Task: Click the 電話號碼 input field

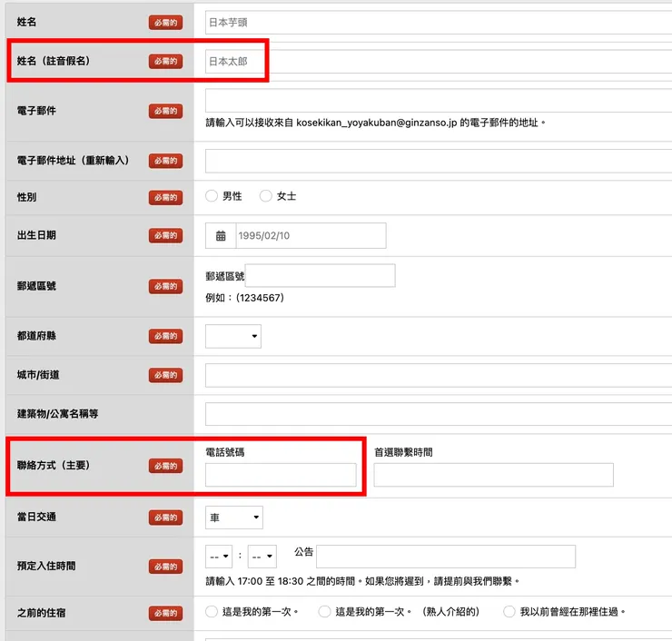Action: 281,475
